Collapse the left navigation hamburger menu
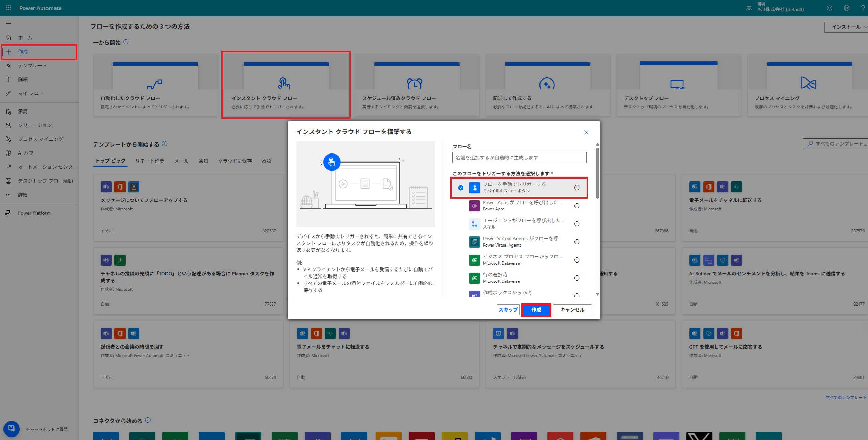The height and width of the screenshot is (440, 868). click(x=8, y=23)
